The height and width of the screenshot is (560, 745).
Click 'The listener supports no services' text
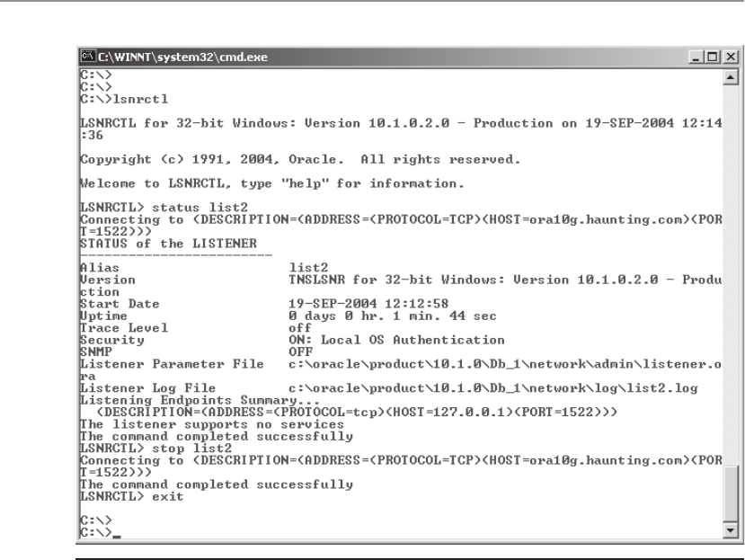tap(212, 424)
